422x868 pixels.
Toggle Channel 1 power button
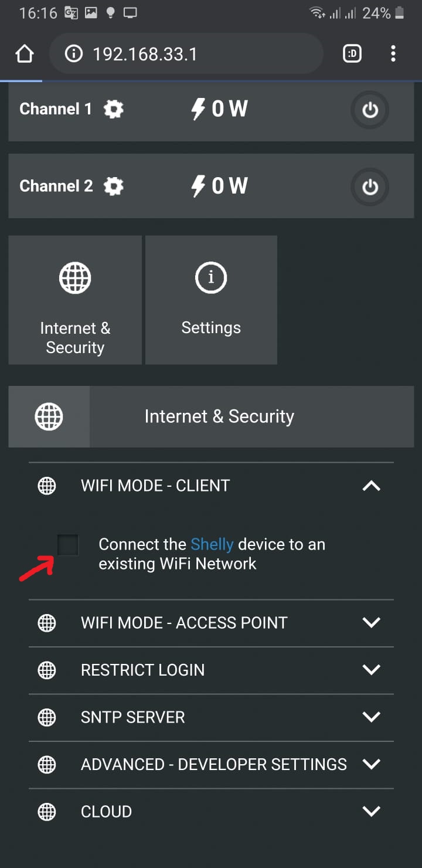coord(370,110)
